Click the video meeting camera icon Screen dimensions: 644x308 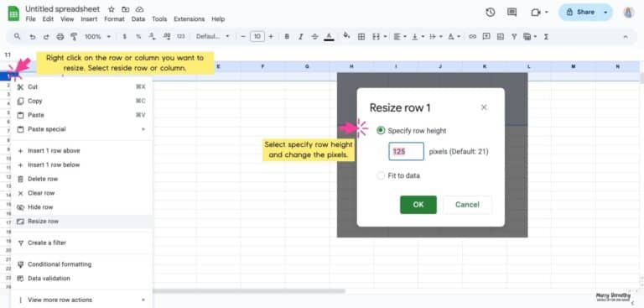[536, 13]
